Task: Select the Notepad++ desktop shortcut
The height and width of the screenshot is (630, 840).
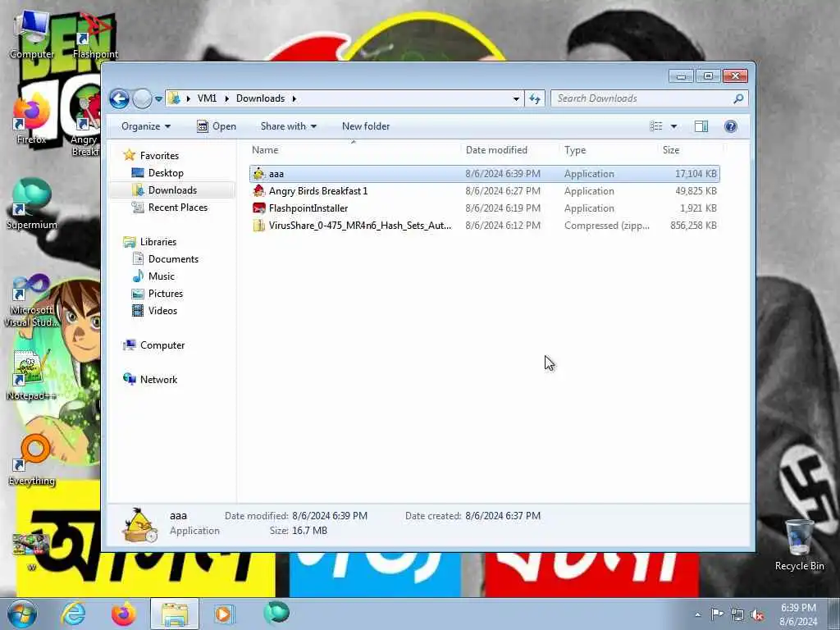Action: click(30, 375)
